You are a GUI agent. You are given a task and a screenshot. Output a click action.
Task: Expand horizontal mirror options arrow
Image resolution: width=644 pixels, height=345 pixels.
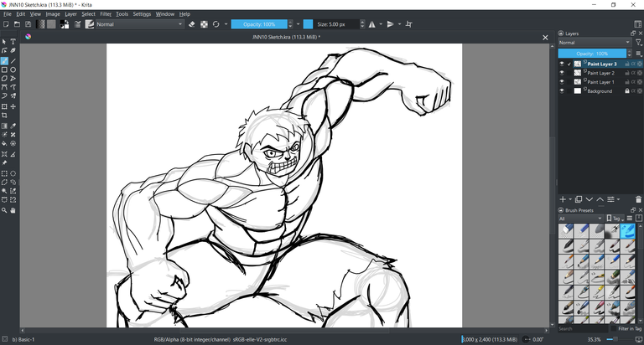click(x=381, y=24)
